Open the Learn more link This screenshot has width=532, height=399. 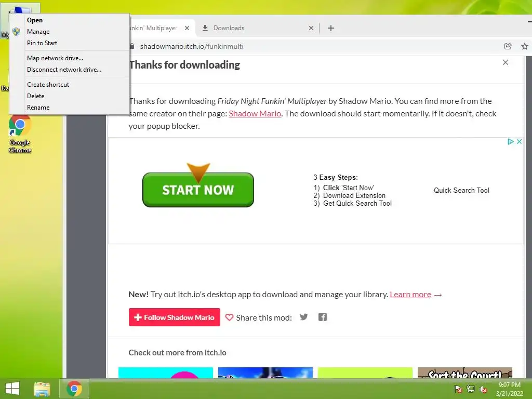point(410,295)
